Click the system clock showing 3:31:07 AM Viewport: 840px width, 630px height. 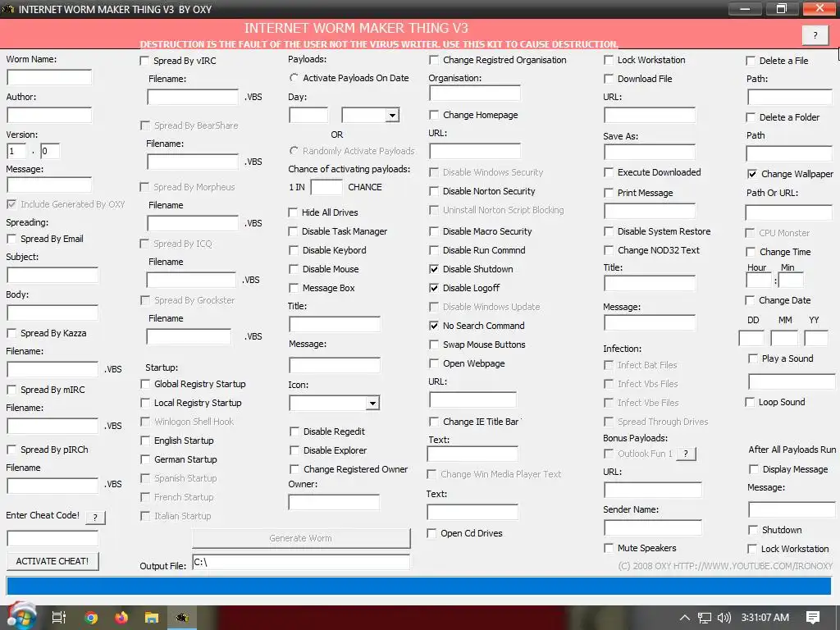pyautogui.click(x=765, y=618)
